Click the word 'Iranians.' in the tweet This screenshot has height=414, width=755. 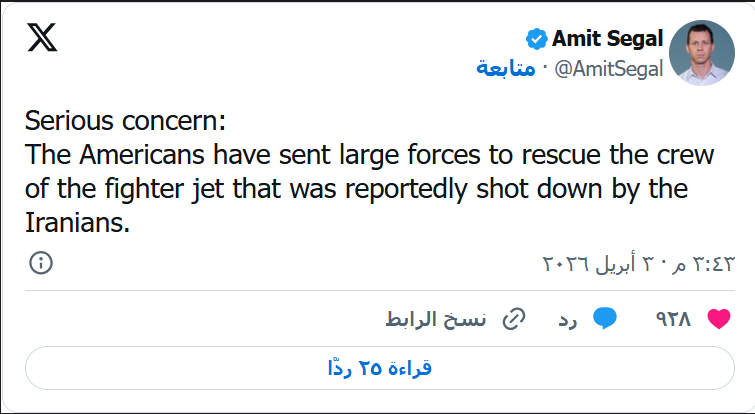(x=78, y=223)
